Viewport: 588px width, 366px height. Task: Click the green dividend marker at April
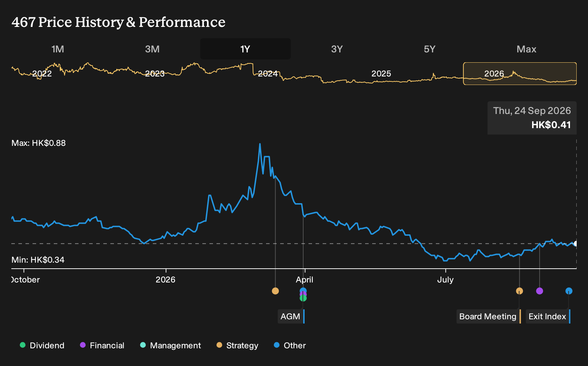click(303, 298)
